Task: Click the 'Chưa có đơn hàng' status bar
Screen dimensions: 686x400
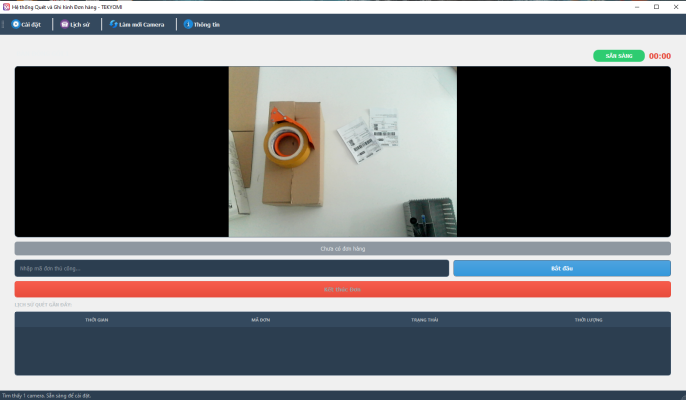Action: pos(343,249)
